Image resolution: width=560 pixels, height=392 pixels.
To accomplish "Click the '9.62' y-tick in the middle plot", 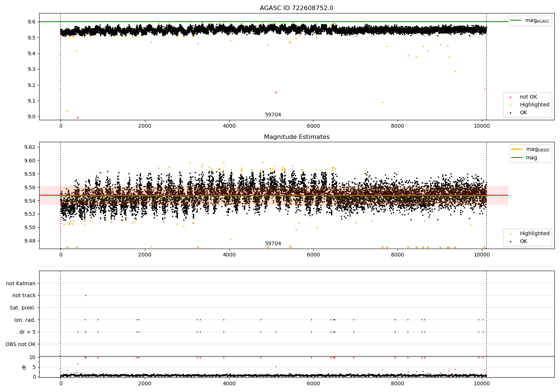I will point(30,147).
